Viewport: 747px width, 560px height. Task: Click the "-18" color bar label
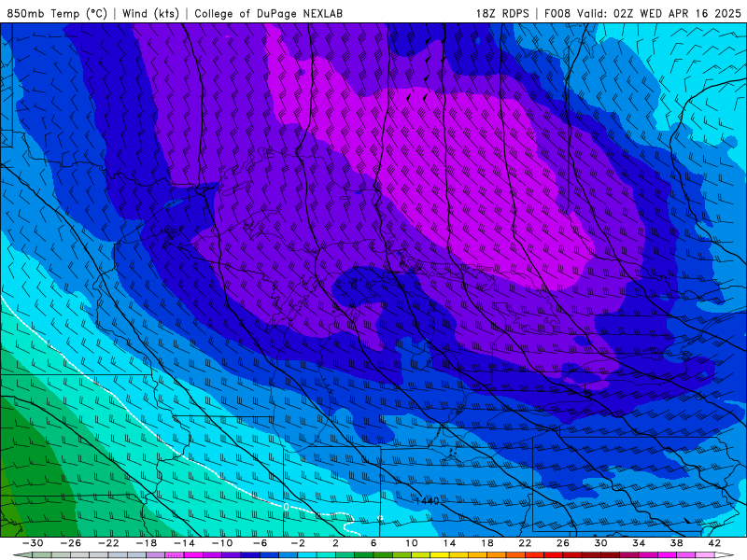[147, 543]
